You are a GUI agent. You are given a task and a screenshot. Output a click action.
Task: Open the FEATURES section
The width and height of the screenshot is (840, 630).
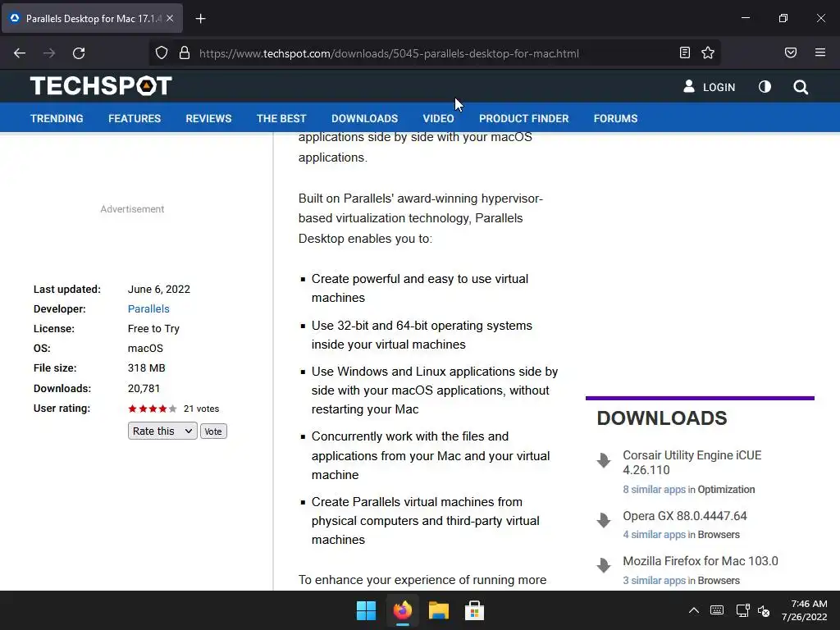(135, 118)
